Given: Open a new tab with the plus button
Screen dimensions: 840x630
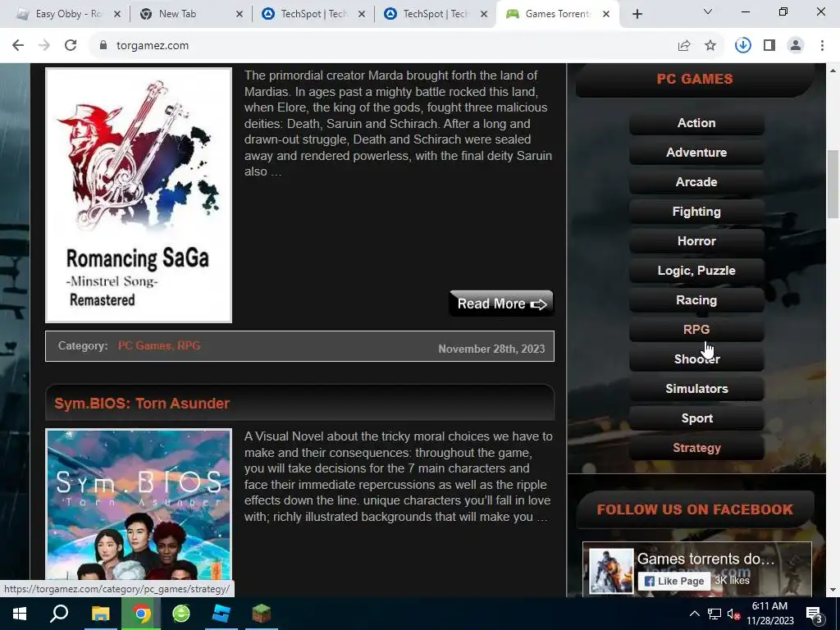Looking at the screenshot, I should (637, 14).
